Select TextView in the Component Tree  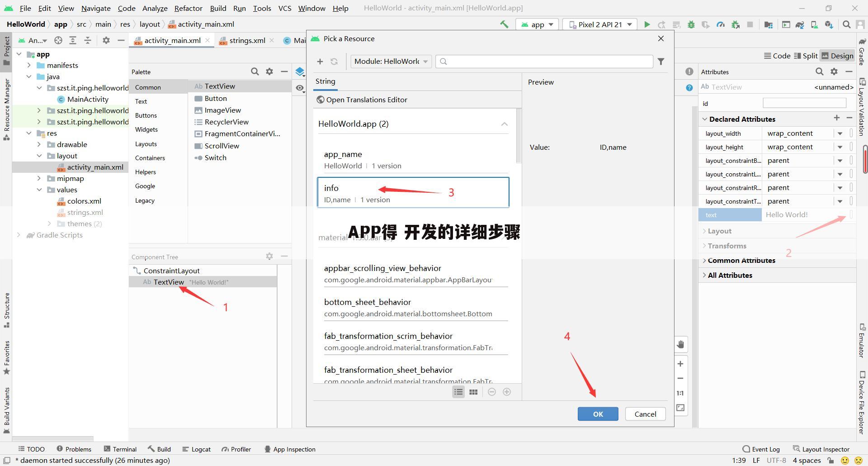tap(203, 282)
